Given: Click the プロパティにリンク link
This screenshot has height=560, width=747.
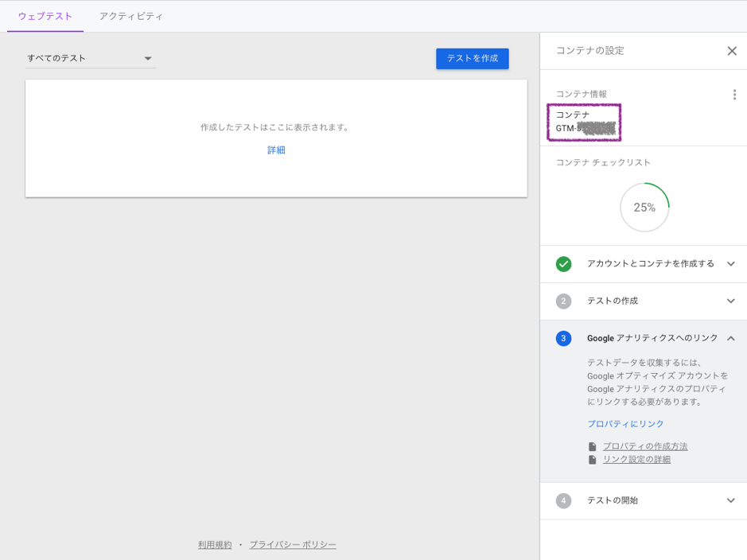Looking at the screenshot, I should click(625, 424).
